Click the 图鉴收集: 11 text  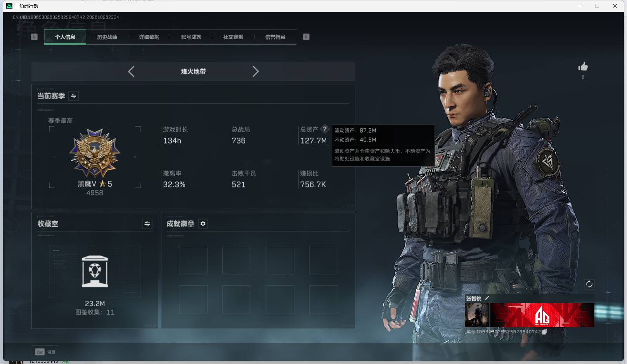95,312
